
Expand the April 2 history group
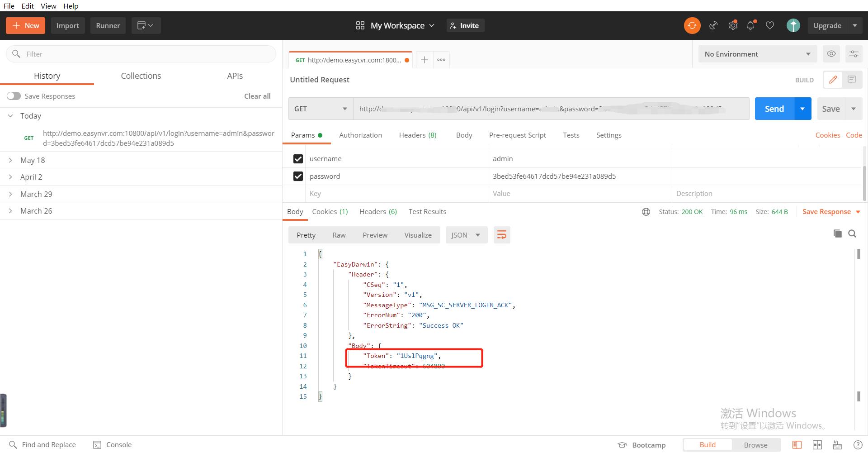[10, 177]
